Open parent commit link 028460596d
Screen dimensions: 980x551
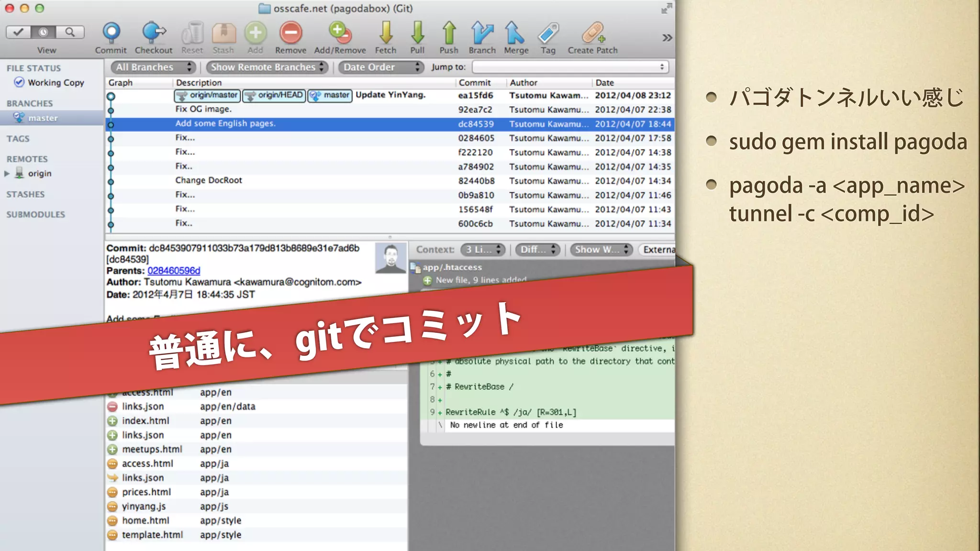point(174,271)
